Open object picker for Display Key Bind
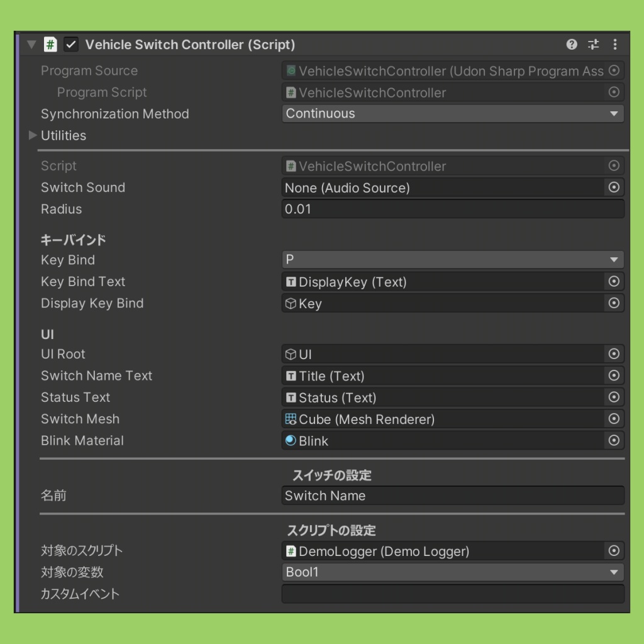Screen dimensions: 644x644 tap(614, 303)
